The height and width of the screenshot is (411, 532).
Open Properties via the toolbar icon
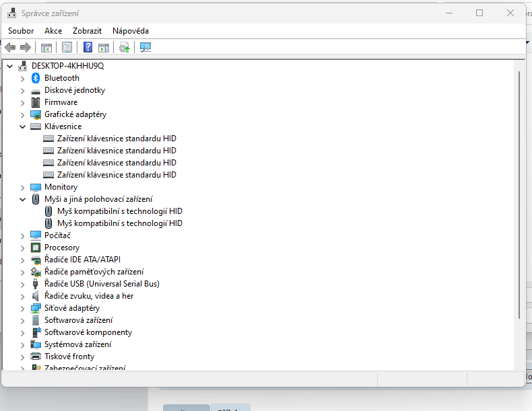67,47
